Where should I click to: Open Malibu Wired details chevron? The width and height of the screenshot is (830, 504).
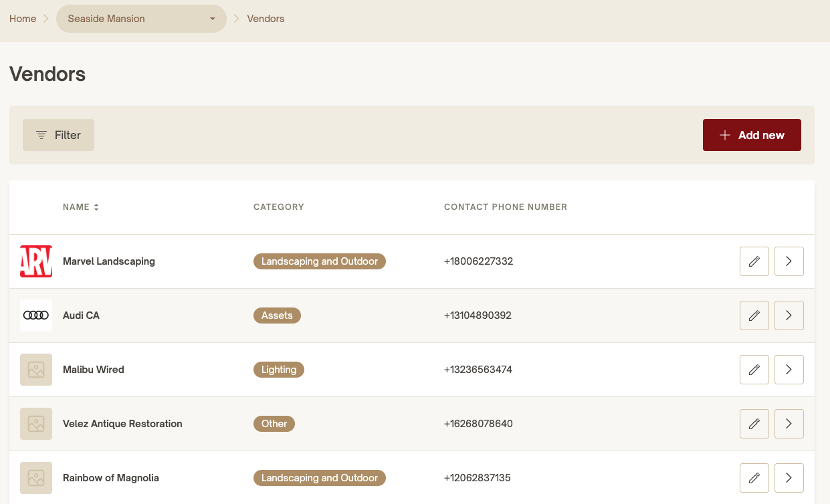(x=789, y=370)
